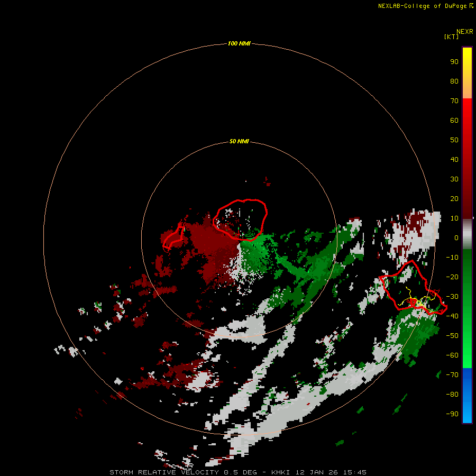The width and height of the screenshot is (476, 476).
Task: Click the small red polygon west of center
Action: click(x=174, y=239)
